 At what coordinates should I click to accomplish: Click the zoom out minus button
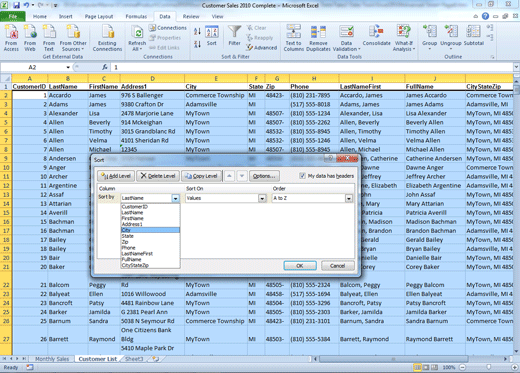coord(463,367)
